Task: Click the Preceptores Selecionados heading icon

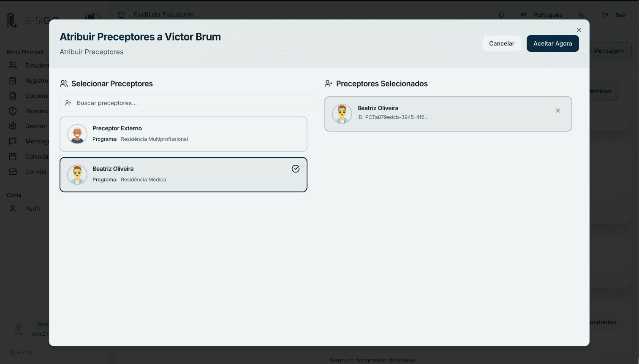Action: click(x=329, y=84)
